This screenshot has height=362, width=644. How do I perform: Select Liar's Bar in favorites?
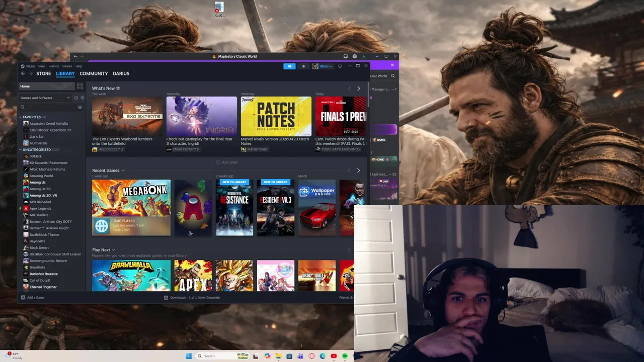[36, 137]
